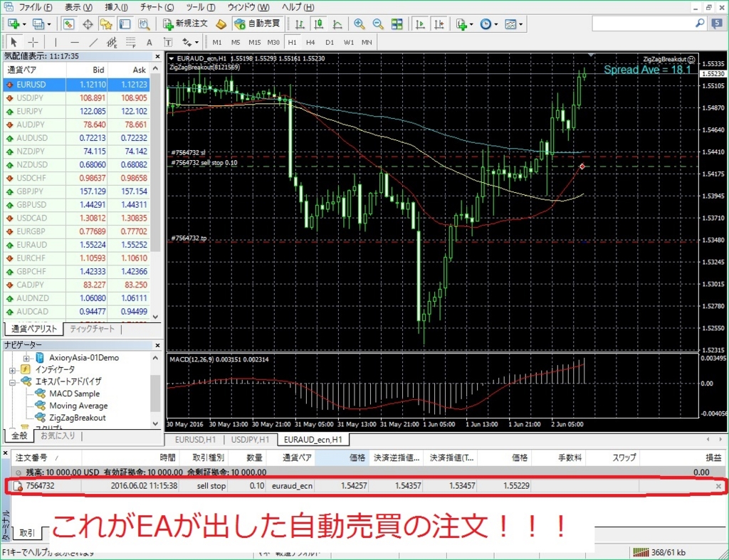Click the Tile Windows icon
Screen dimensions: 729x560
396,23
